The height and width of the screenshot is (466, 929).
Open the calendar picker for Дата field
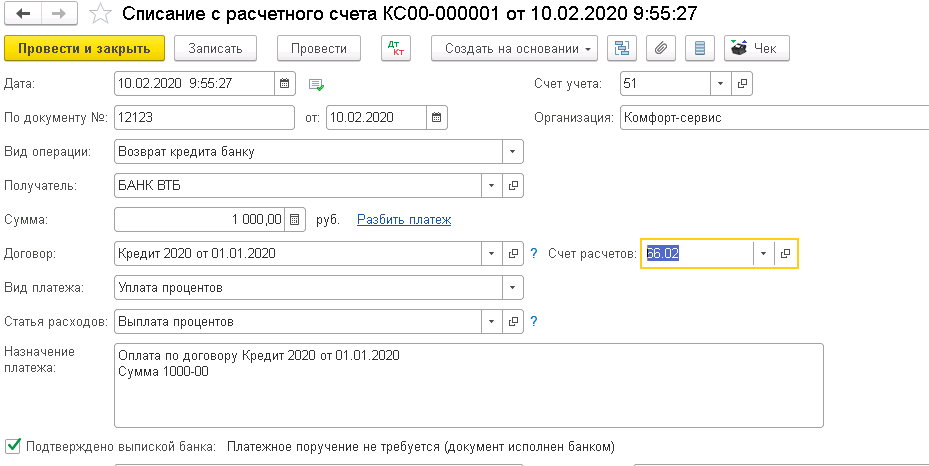point(284,83)
